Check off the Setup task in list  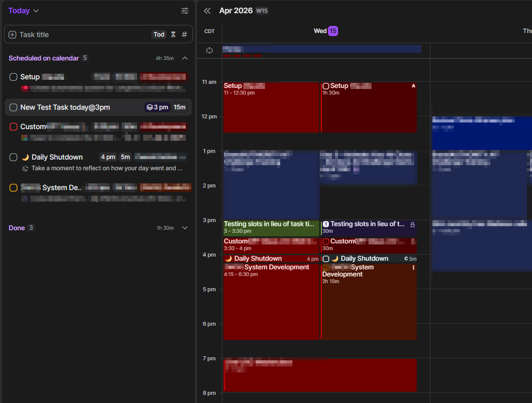click(x=13, y=77)
